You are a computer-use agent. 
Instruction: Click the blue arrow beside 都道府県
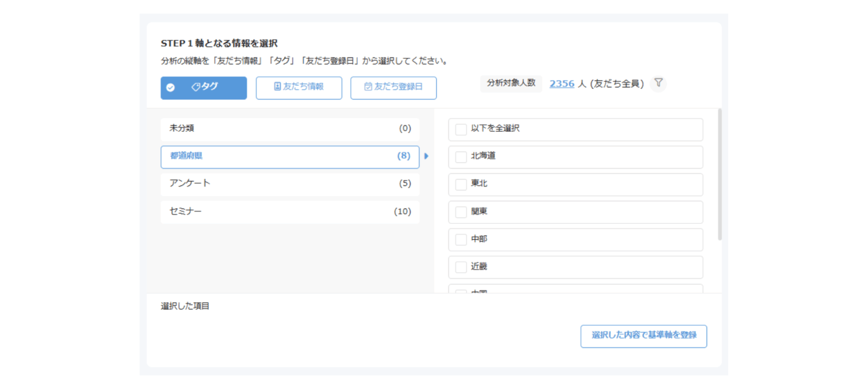[x=426, y=157]
